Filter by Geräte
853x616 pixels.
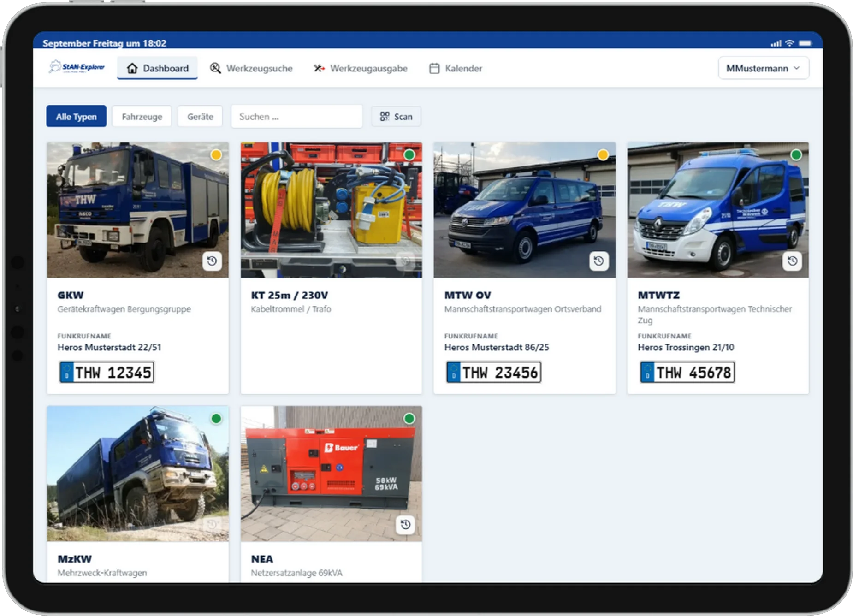point(200,117)
